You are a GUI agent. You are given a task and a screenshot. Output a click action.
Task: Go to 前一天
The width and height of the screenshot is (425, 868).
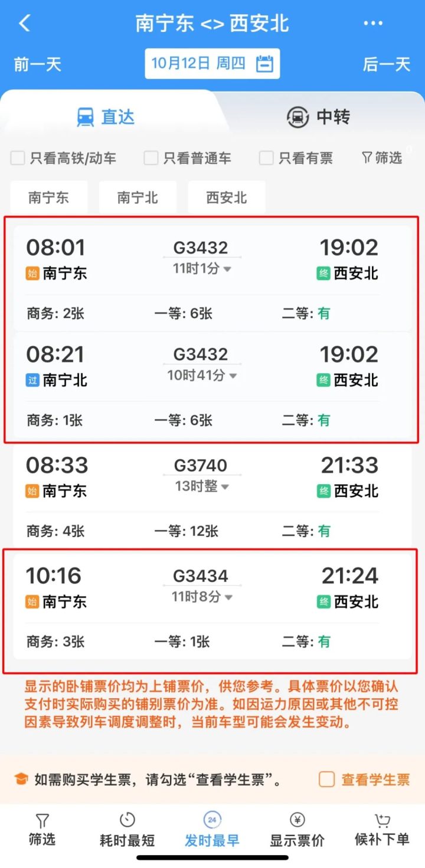pyautogui.click(x=38, y=64)
